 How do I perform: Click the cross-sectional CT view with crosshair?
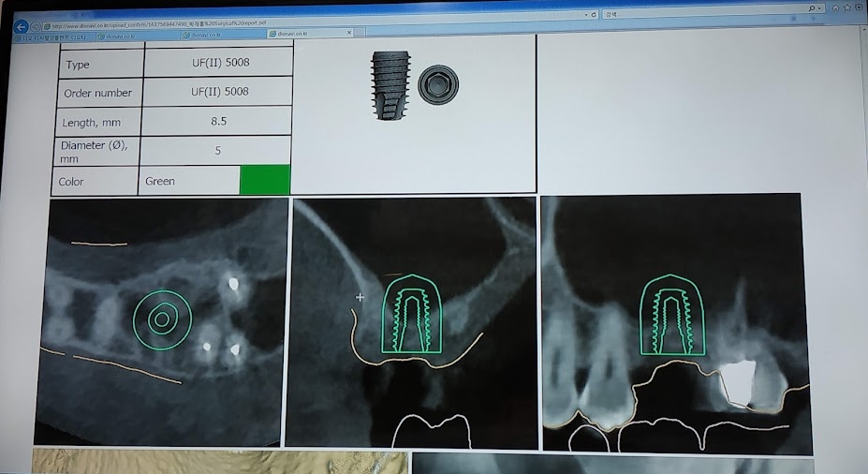click(x=411, y=323)
